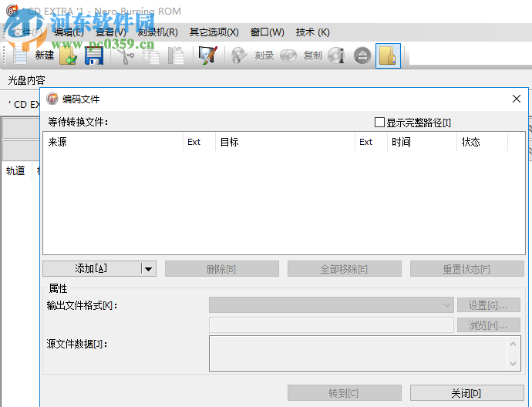Click the 刻录 burn disc icon

[x=238, y=55]
